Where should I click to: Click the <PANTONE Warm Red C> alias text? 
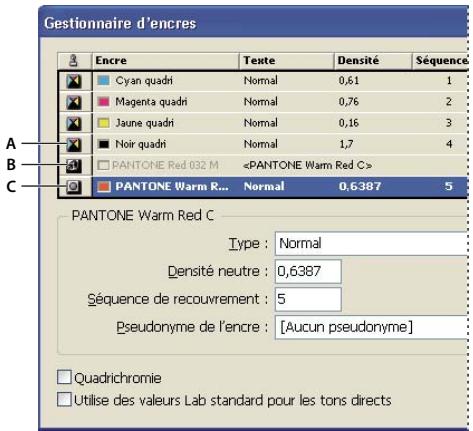pos(308,165)
